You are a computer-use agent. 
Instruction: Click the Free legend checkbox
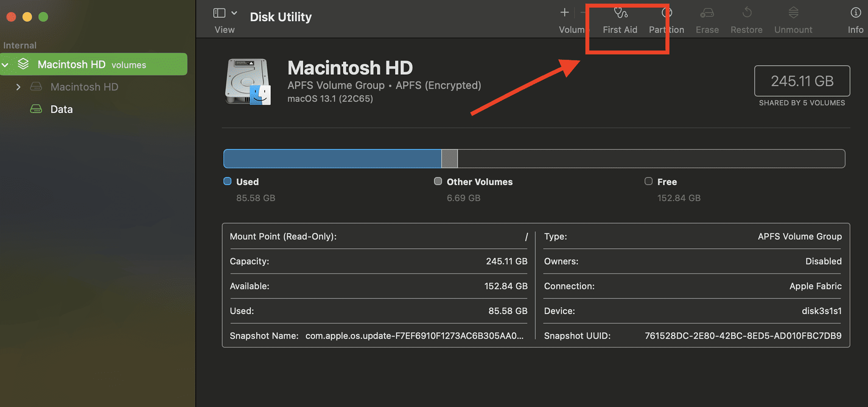pos(648,181)
